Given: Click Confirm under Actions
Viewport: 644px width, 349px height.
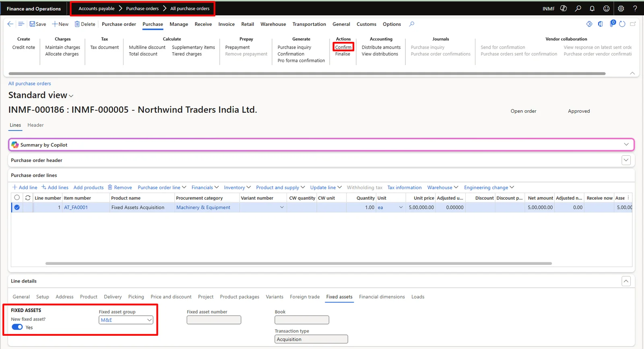Looking at the screenshot, I should pyautogui.click(x=343, y=47).
